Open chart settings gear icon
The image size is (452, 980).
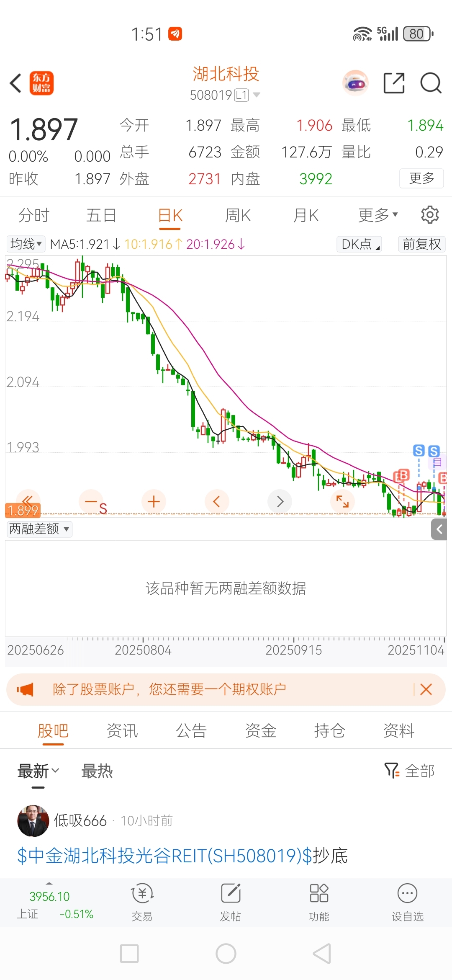click(430, 215)
